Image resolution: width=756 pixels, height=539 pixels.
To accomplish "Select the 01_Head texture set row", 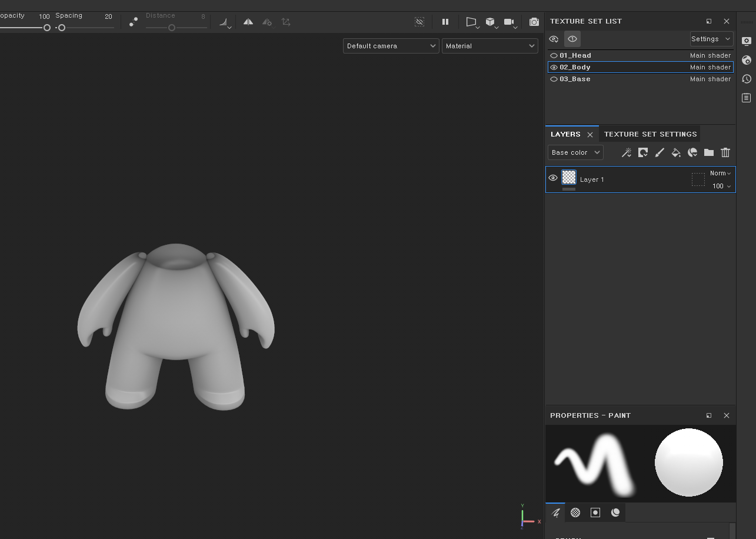I will (641, 55).
